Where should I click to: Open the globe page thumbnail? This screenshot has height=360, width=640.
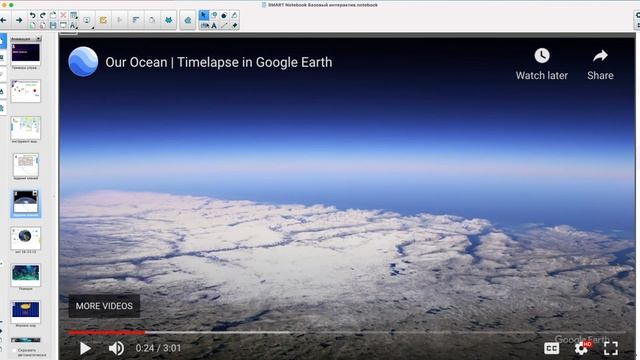(x=25, y=238)
